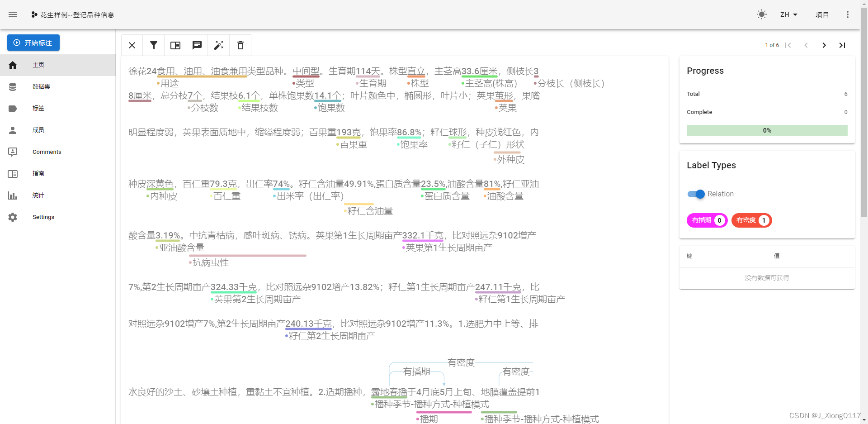Open the ZH language dropdown
Viewport: 868px width, 424px height.
(x=788, y=14)
